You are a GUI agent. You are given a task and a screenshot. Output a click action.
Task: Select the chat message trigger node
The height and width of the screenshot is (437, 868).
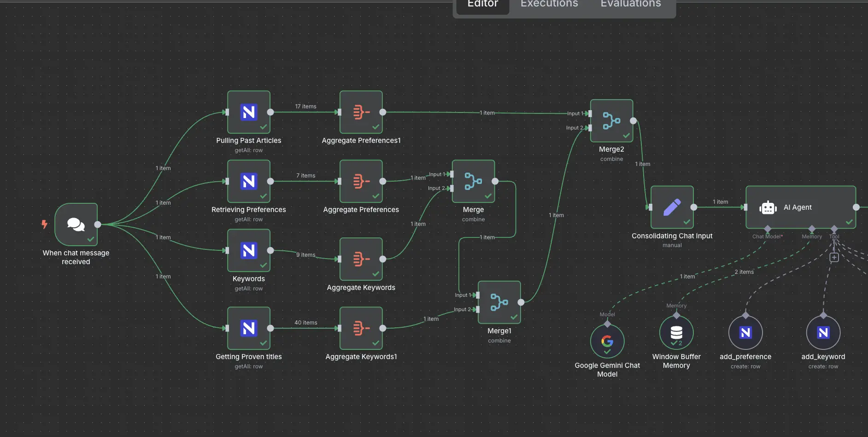pyautogui.click(x=76, y=224)
